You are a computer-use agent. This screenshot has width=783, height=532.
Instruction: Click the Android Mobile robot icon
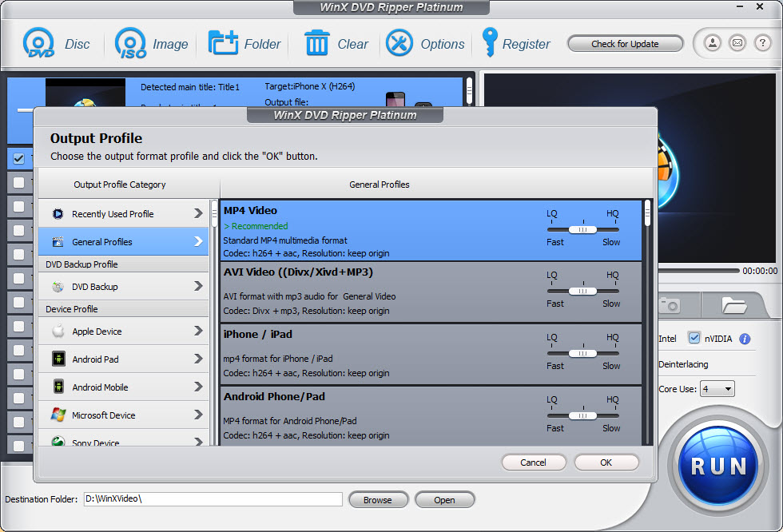(58, 387)
